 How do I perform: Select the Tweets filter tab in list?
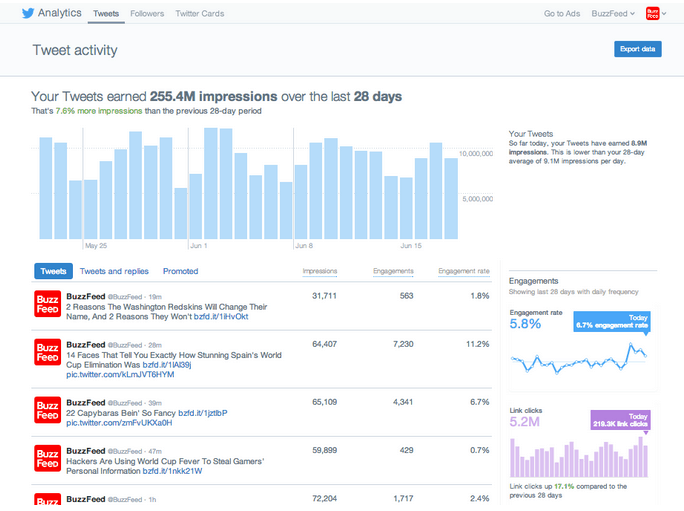coord(53,271)
